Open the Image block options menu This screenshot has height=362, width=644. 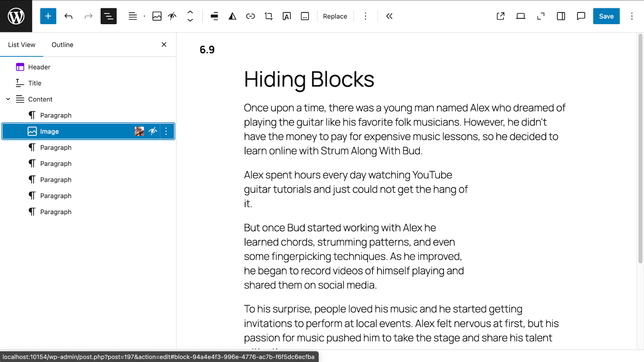click(x=166, y=131)
